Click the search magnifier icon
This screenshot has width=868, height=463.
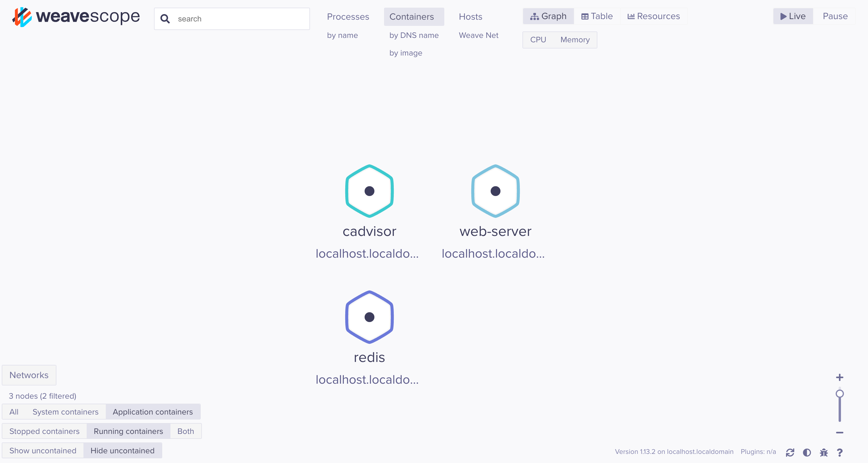pyautogui.click(x=165, y=19)
